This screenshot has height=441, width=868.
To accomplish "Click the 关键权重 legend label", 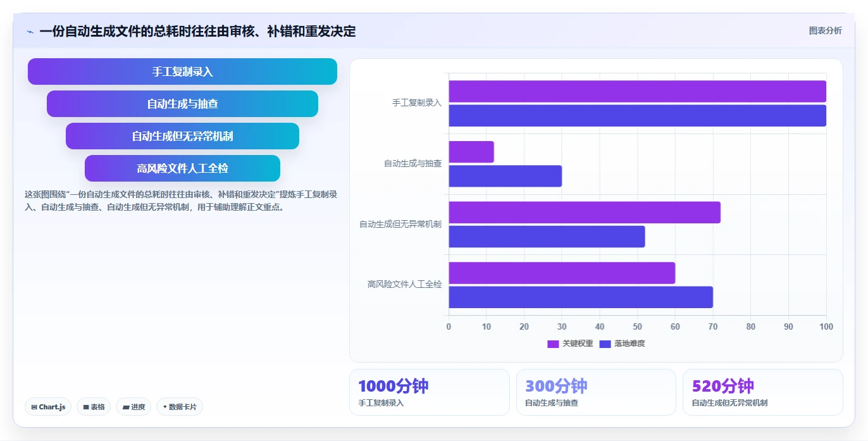I will pos(578,344).
